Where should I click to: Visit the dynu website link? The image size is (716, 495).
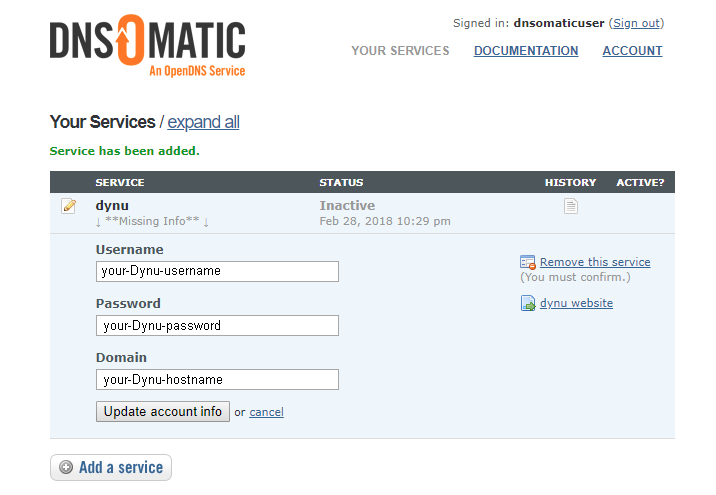(576, 303)
